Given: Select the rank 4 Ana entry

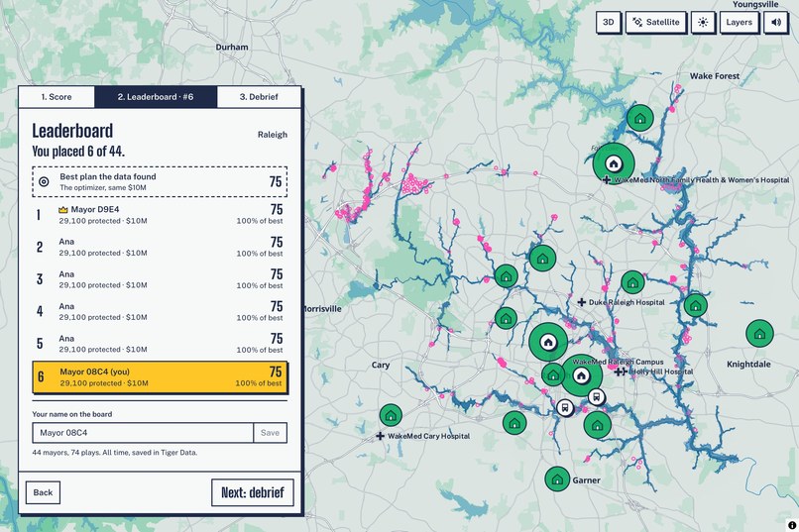Looking at the screenshot, I should (160, 311).
